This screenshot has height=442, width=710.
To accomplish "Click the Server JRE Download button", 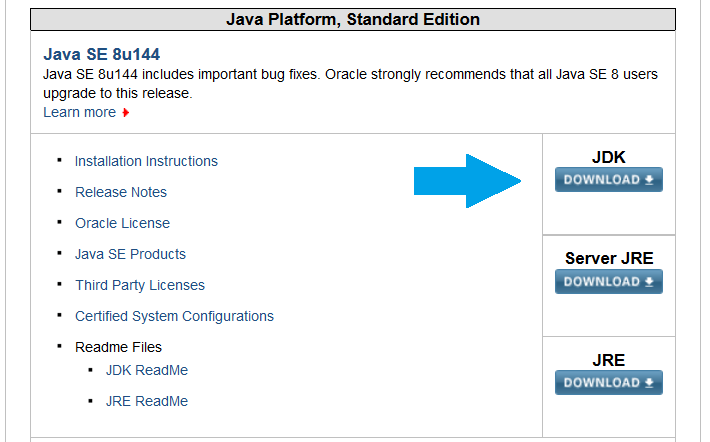I will pos(609,281).
